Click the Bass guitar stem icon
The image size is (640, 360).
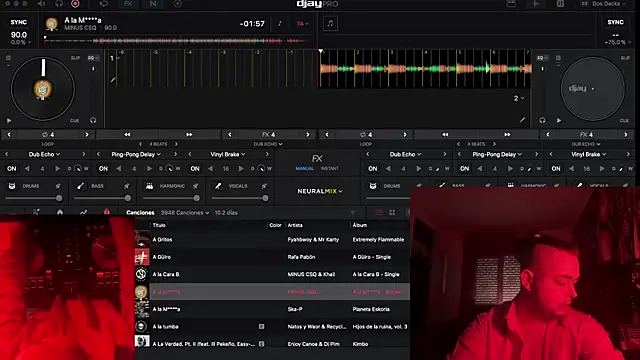[x=80, y=186]
